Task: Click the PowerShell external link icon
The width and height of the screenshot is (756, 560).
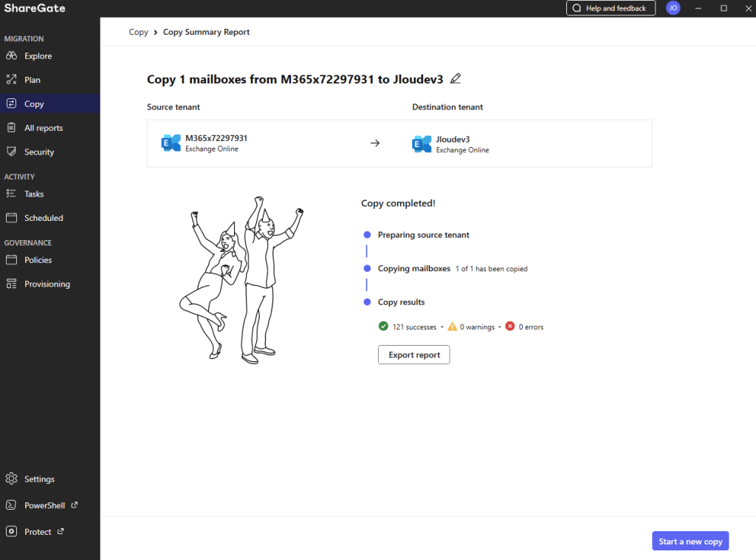Action: pyautogui.click(x=75, y=505)
